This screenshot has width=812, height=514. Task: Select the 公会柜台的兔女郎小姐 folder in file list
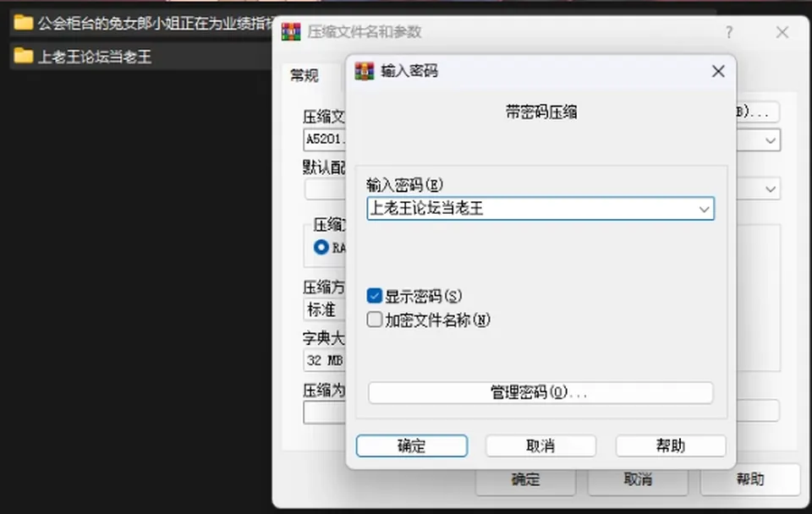pos(141,23)
